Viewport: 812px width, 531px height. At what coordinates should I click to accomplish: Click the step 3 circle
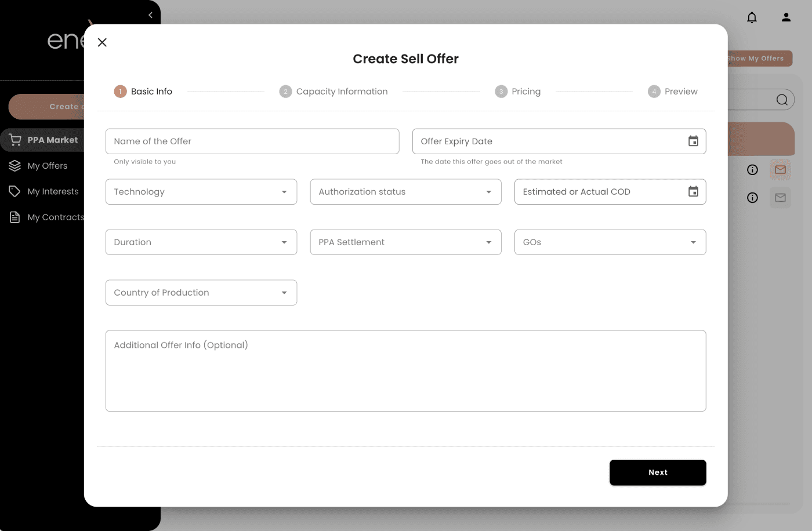click(501, 92)
